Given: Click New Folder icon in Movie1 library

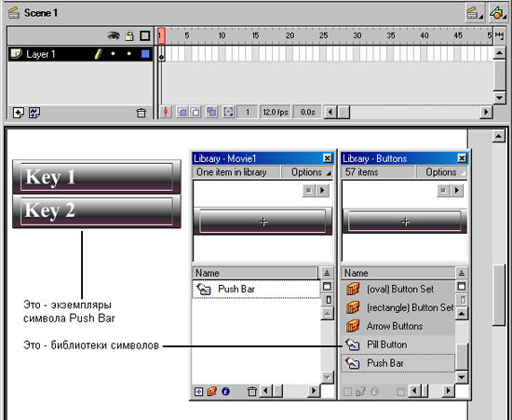Looking at the screenshot, I should pyautogui.click(x=211, y=391).
